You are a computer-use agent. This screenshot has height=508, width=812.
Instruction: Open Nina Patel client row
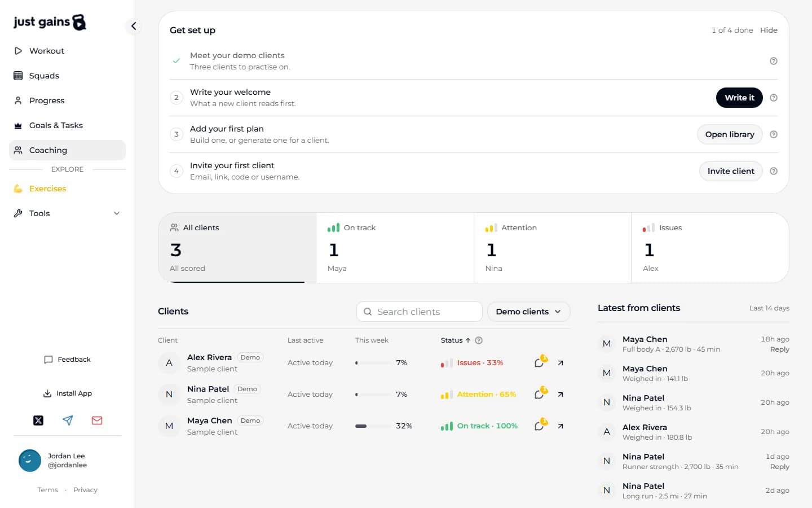pos(364,395)
